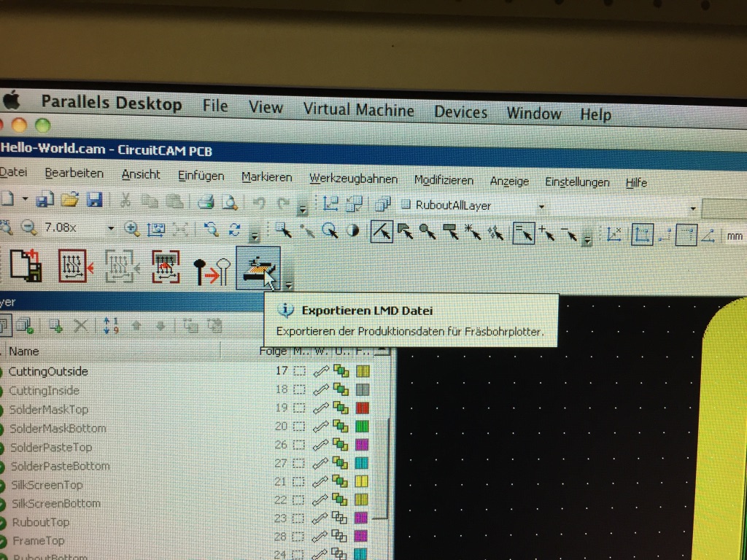Click the angle measurement icon near mm
747x560 pixels.
pos(708,236)
